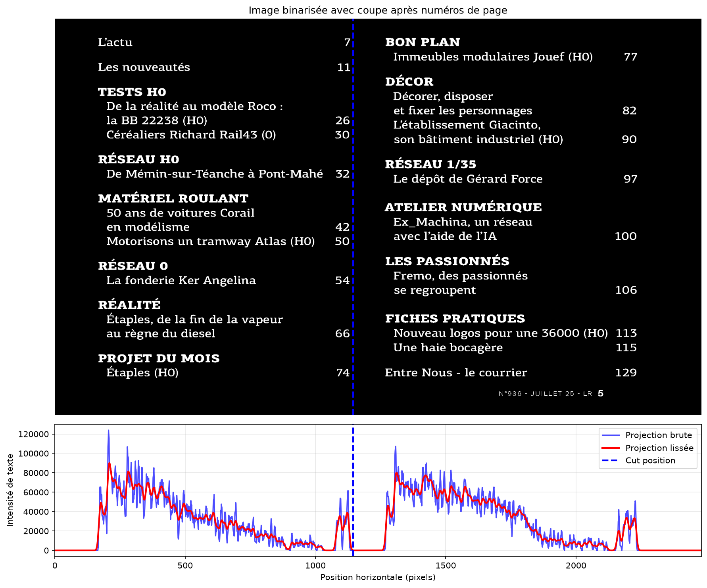Click page number 7 beside L'actu

coord(347,42)
